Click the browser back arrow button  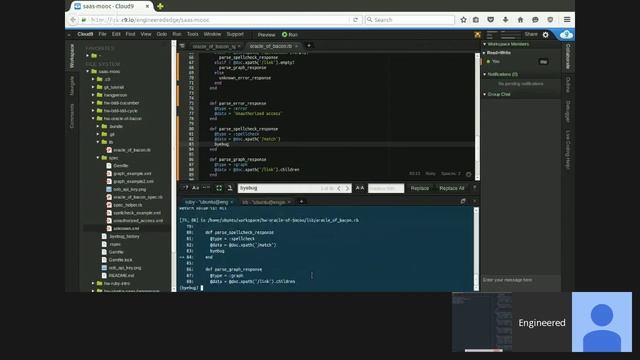click(73, 20)
